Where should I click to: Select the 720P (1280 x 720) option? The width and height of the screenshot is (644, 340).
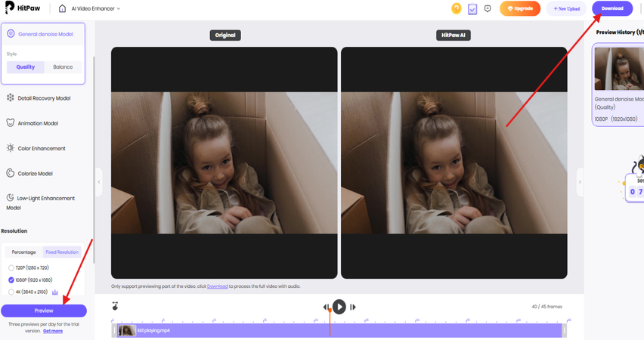[x=28, y=267]
